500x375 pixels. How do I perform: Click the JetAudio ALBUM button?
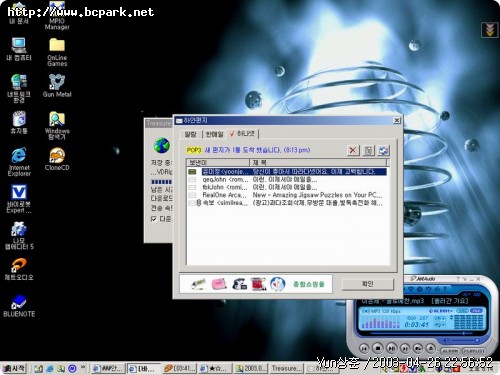pyautogui.click(x=450, y=351)
